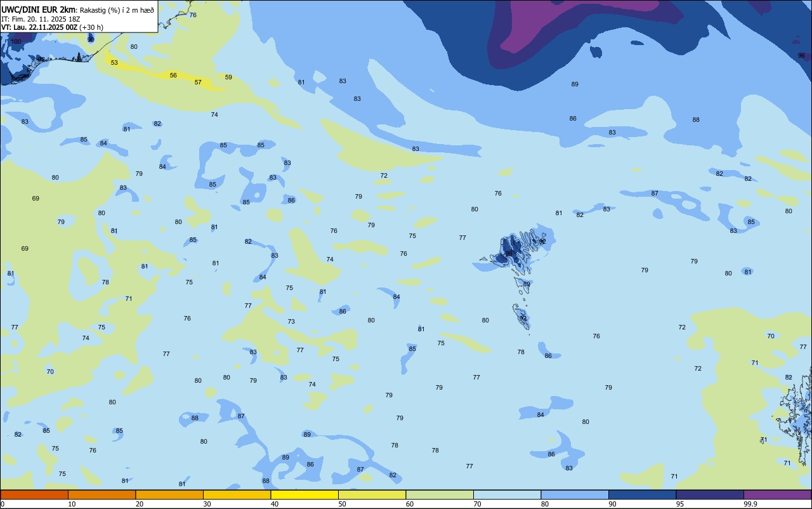Click the 40–50 bright yellow legend swatch
812x509 pixels.
pyautogui.click(x=304, y=494)
